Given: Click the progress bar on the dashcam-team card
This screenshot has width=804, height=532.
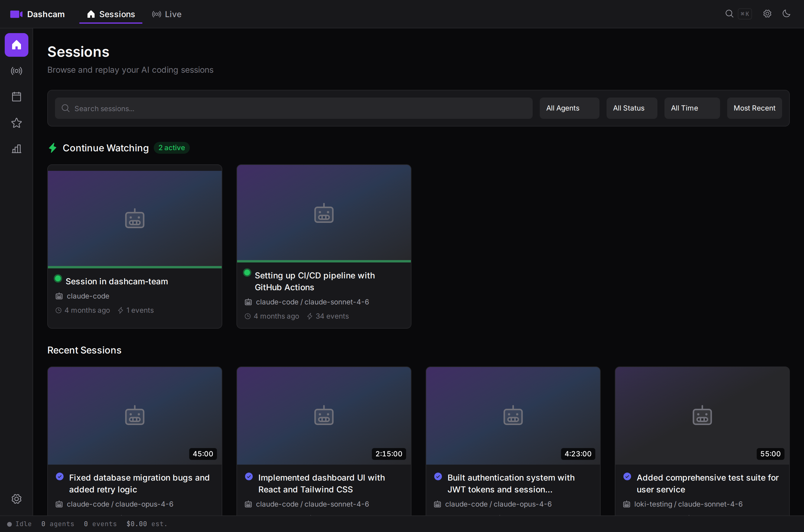Looking at the screenshot, I should [135, 267].
